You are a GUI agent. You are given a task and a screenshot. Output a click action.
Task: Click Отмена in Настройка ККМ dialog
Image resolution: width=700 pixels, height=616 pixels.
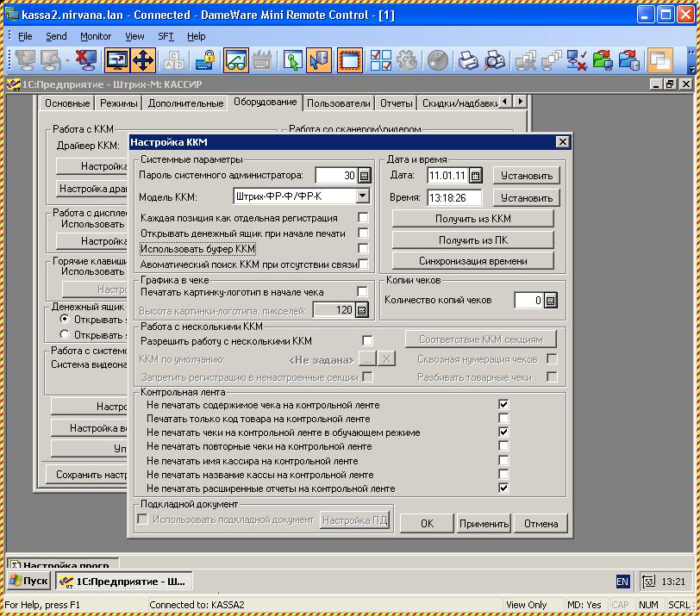coord(541,523)
